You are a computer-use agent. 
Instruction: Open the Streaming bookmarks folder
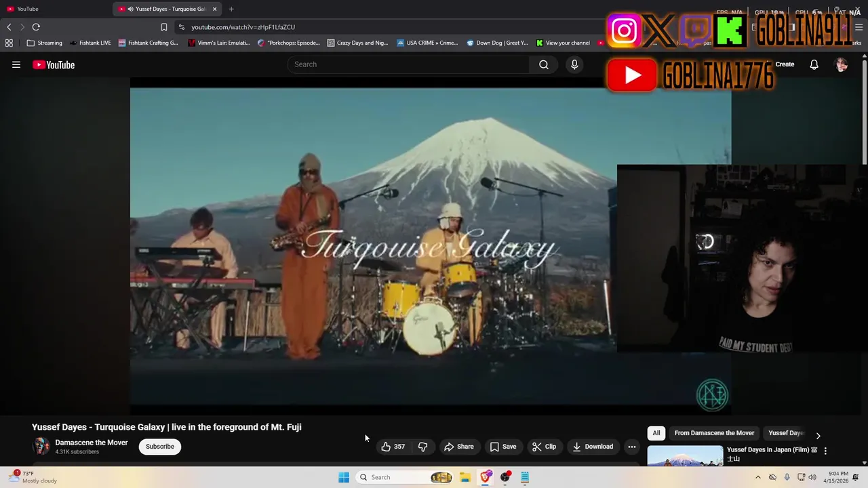coord(44,43)
